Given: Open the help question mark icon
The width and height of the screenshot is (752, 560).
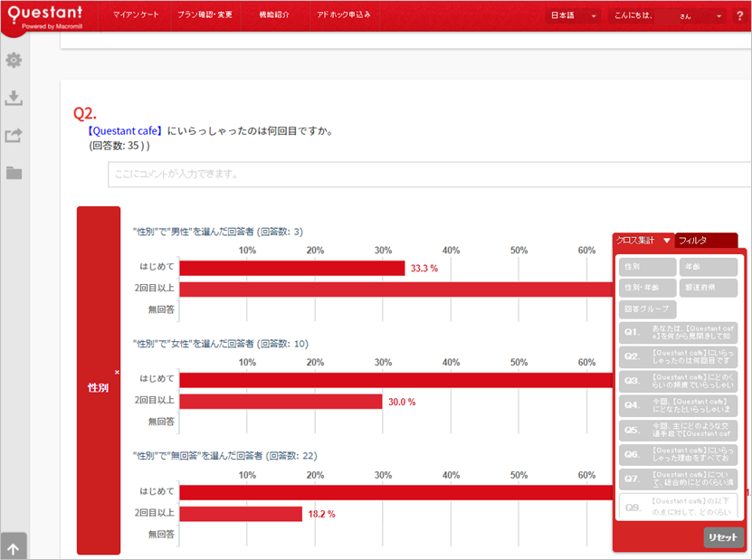Looking at the screenshot, I should pyautogui.click(x=739, y=15).
